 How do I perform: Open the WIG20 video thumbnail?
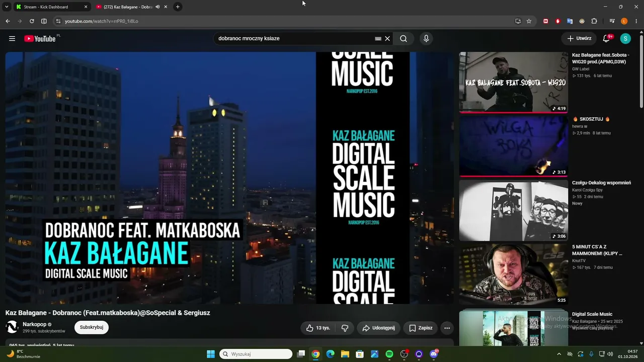[513, 82]
